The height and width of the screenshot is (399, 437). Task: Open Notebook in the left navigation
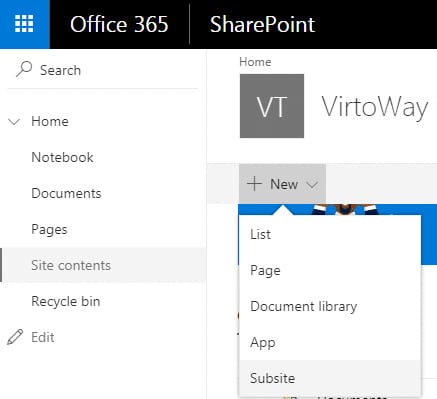[62, 157]
